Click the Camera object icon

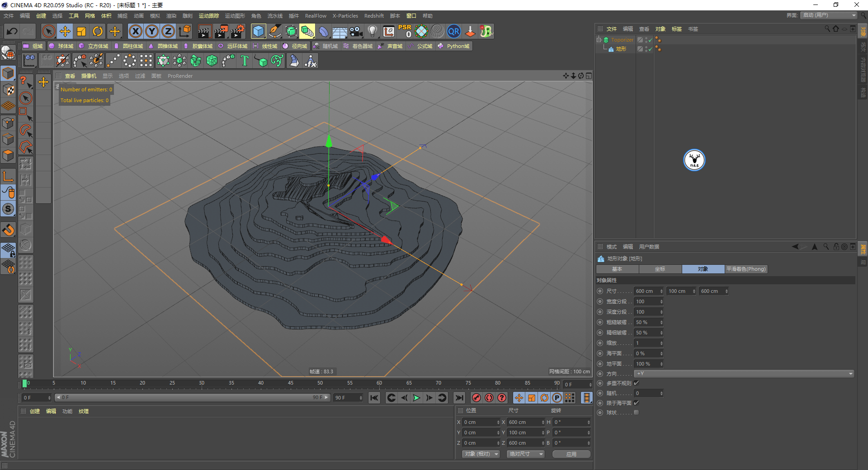pos(356,31)
